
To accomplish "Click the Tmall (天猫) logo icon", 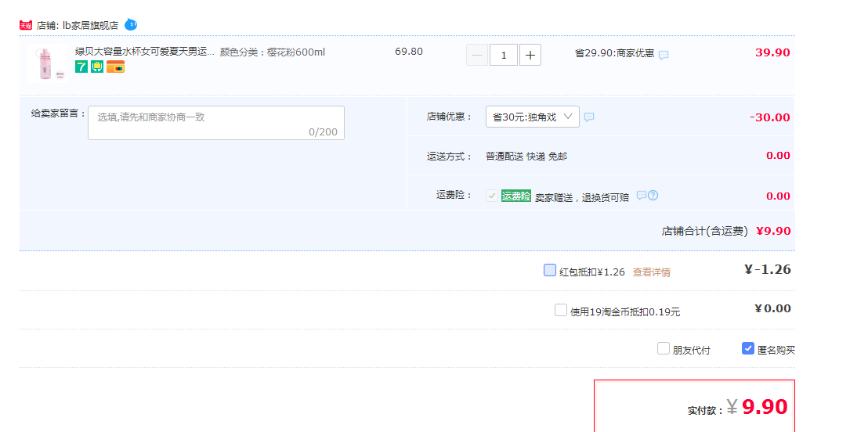I will (x=26, y=26).
